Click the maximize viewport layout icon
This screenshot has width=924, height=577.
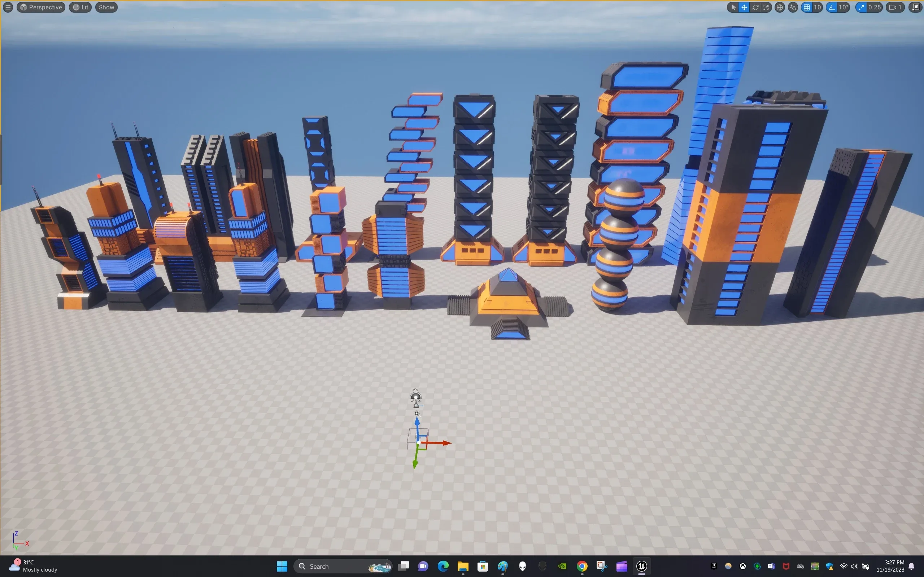(x=916, y=7)
